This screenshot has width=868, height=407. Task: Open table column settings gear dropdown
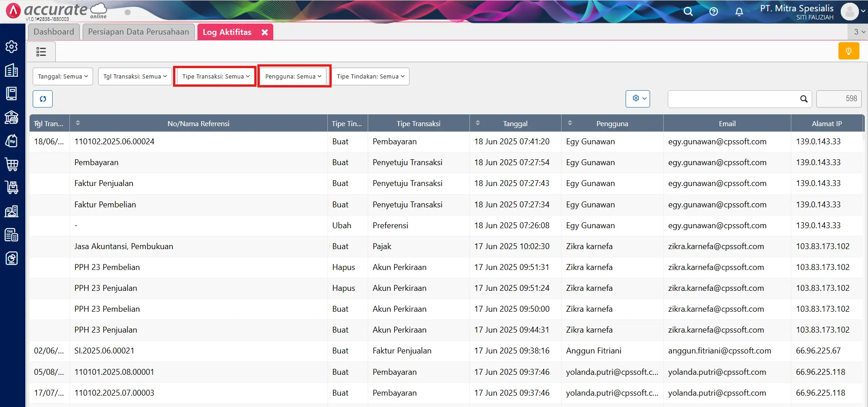coord(638,98)
